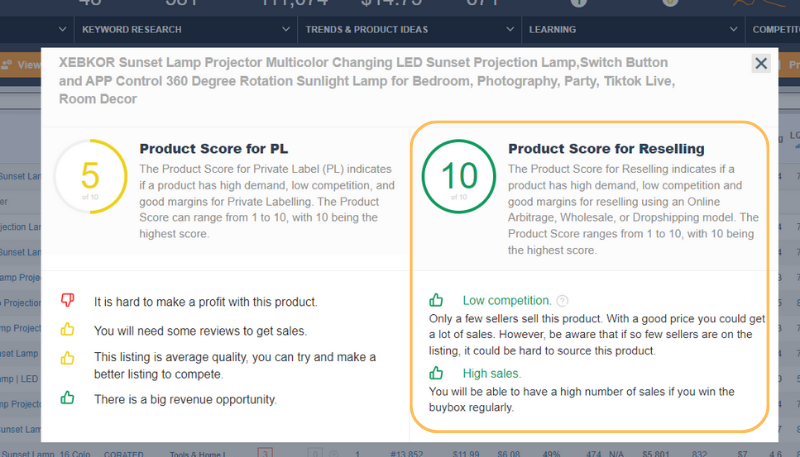The image size is (800, 457).
Task: Open 'mp | LED' product row in background table
Action: (19, 379)
